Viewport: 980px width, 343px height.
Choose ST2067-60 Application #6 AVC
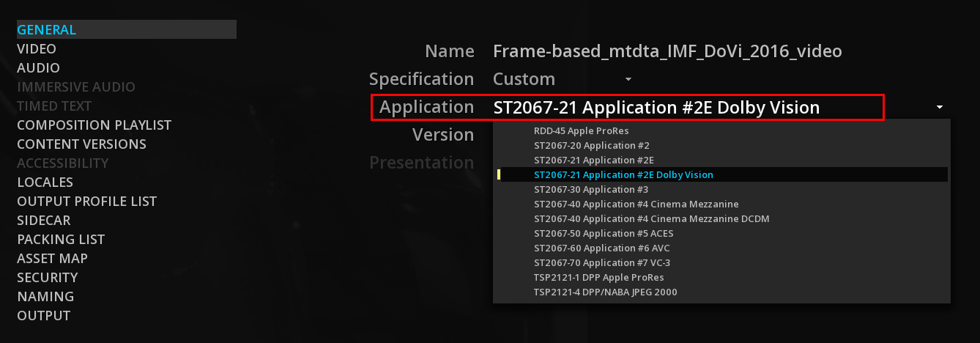click(x=601, y=248)
